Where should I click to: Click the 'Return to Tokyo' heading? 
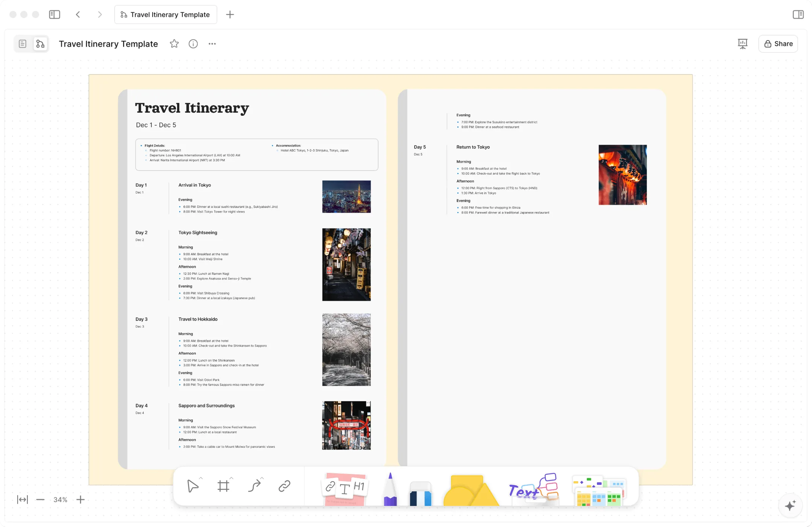click(473, 147)
